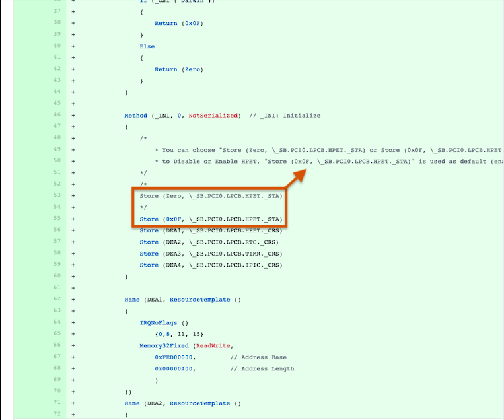The image size is (504, 420).
Task: Click the opening "/*" on line 48
Action: pos(143,138)
